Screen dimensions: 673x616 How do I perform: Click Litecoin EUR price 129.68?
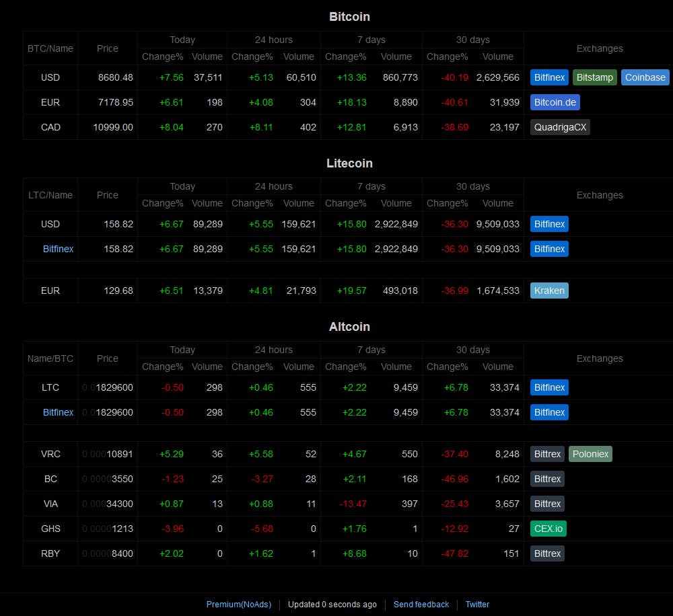tap(118, 291)
